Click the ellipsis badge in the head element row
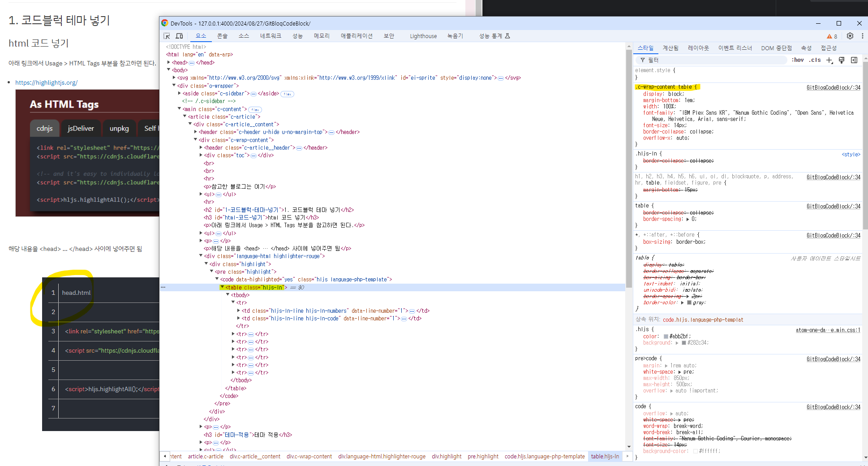 (x=192, y=63)
